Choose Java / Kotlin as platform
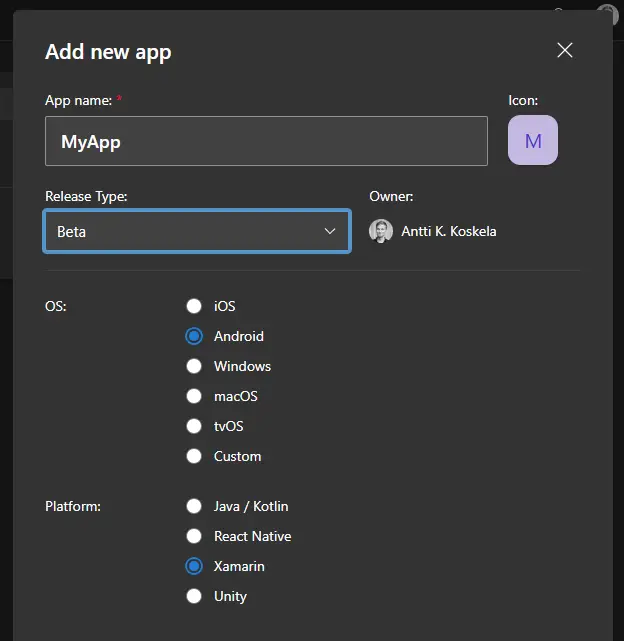This screenshot has width=624, height=641. 194,506
